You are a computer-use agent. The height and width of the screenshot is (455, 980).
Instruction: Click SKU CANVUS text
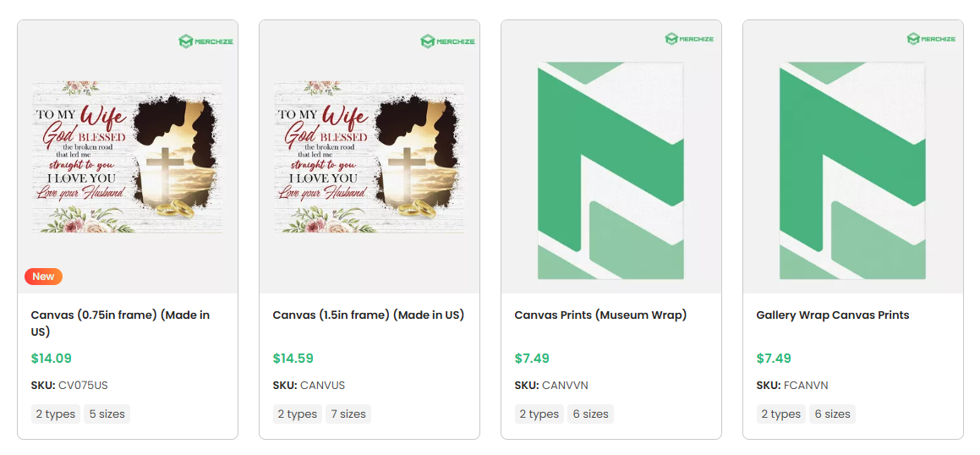(x=309, y=386)
